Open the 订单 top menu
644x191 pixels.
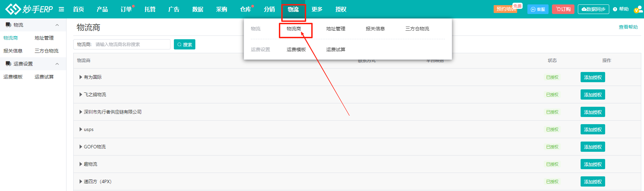click(x=126, y=9)
